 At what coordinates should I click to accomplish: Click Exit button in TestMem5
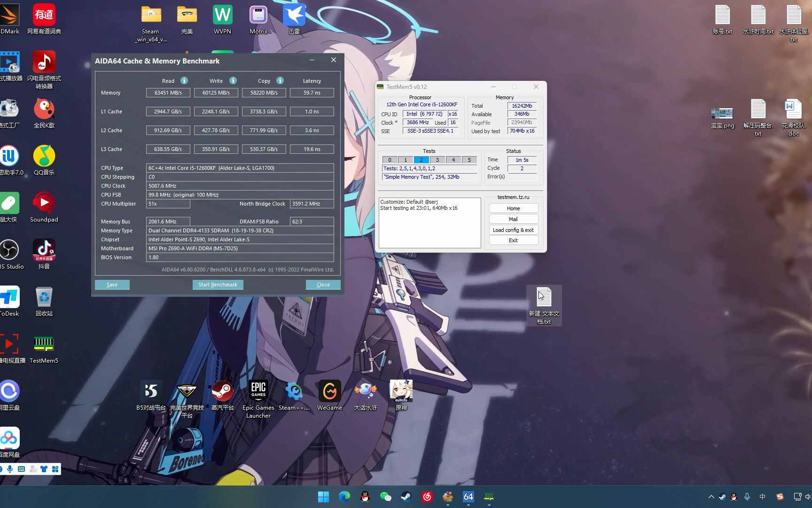[513, 240]
